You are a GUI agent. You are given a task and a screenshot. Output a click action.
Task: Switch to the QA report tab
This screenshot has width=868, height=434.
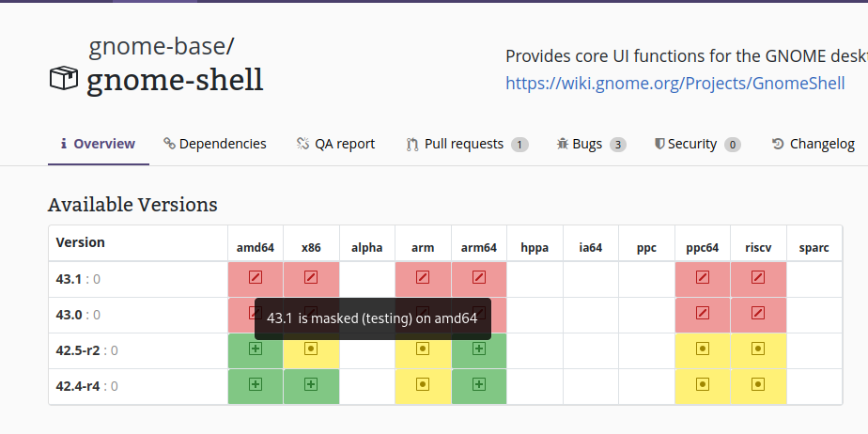[335, 144]
